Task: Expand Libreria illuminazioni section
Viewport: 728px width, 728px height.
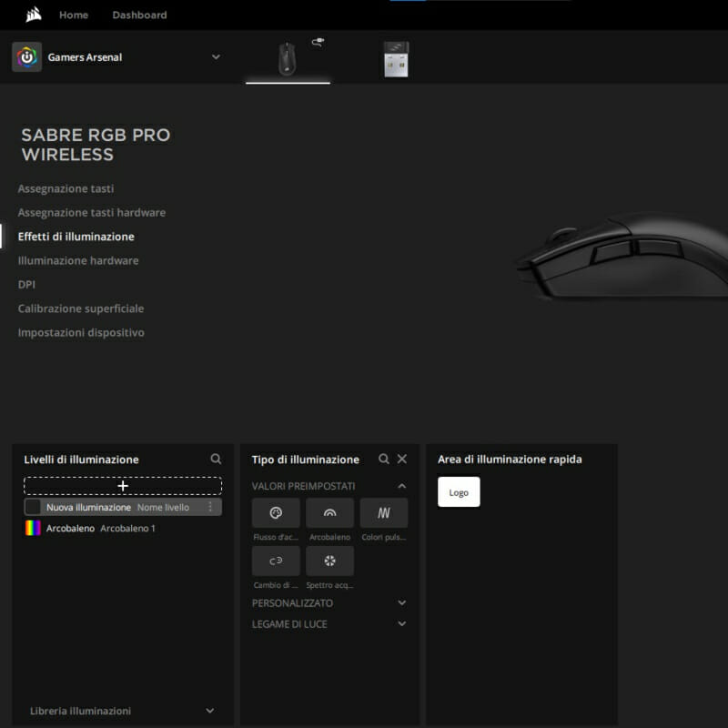Action: pos(123,711)
